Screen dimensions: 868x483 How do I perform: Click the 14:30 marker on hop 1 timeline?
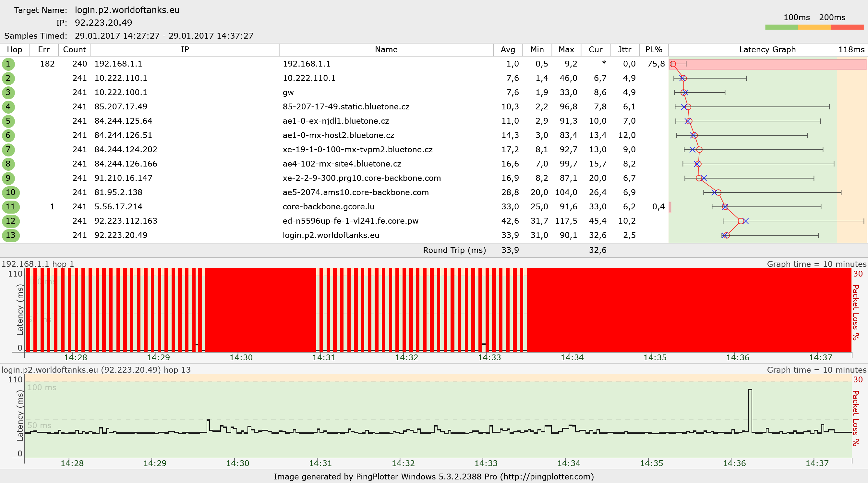[241, 357]
